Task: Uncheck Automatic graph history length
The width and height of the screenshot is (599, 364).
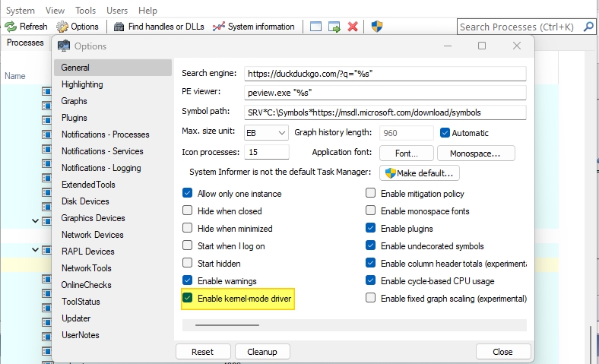Action: tap(445, 132)
